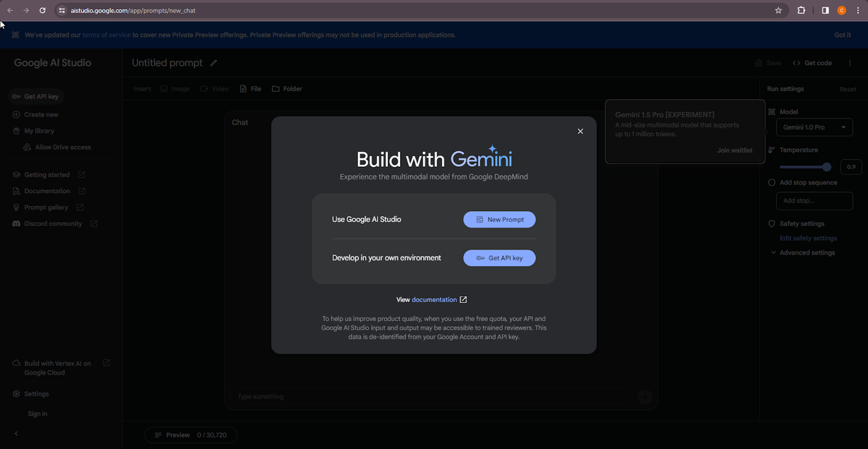The image size is (868, 449).
Task: Insert Video in the toolbar
Action: (x=214, y=89)
